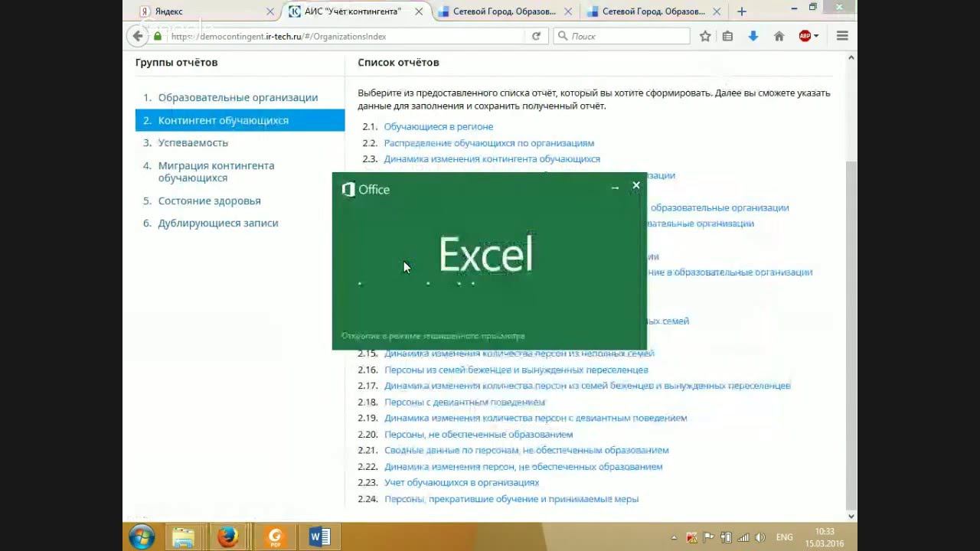Open File Explorer from the taskbar
This screenshot has width=980, height=551.
point(183,537)
